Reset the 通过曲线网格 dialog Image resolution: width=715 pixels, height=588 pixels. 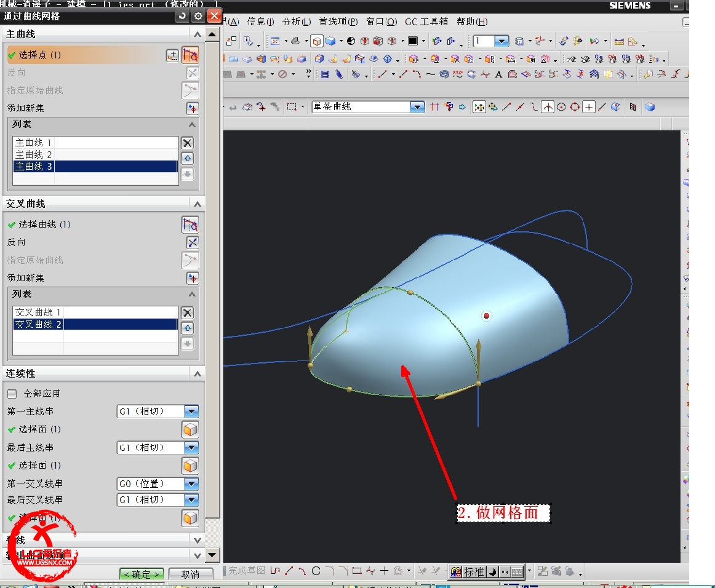182,16
